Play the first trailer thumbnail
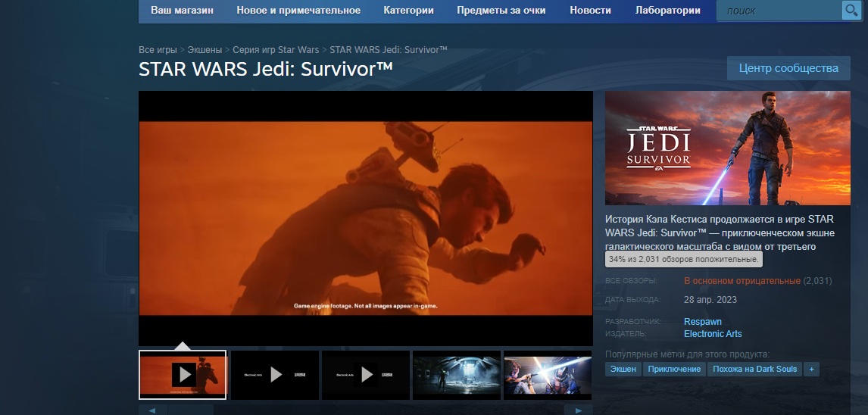 pos(183,375)
